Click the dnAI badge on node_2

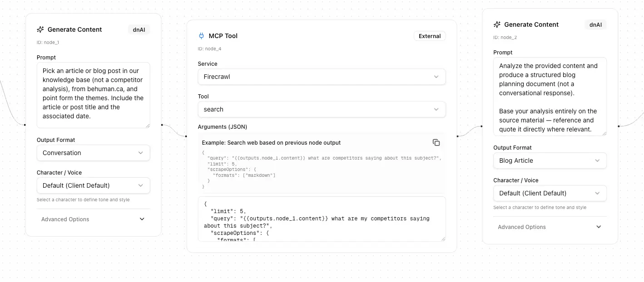click(595, 25)
